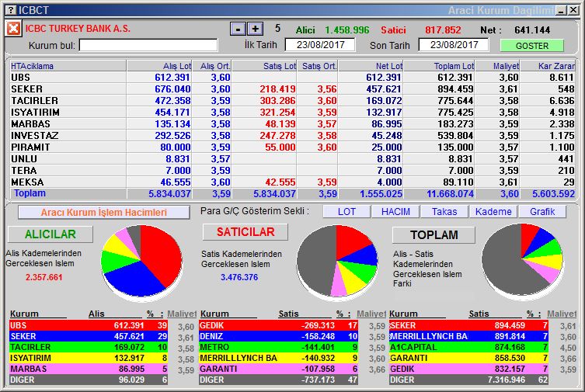This screenshot has height=392, width=585.
Task: Select the INVESTAZ row in table
Action: 292,136
